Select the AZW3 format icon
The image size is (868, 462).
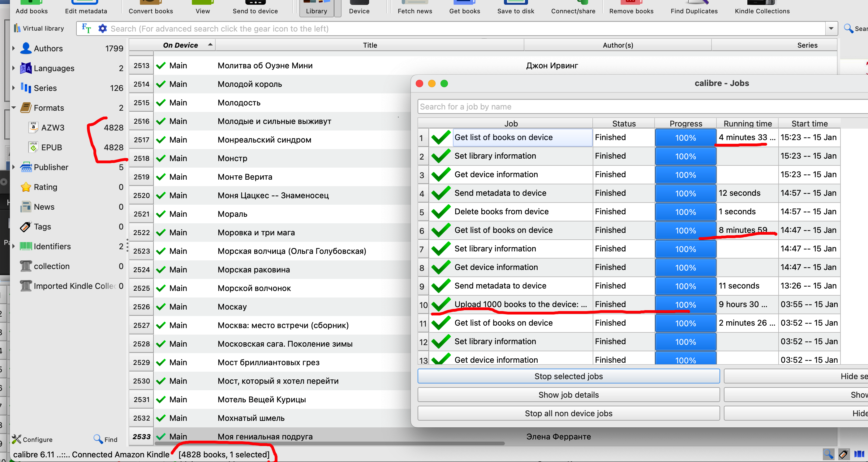click(x=33, y=128)
